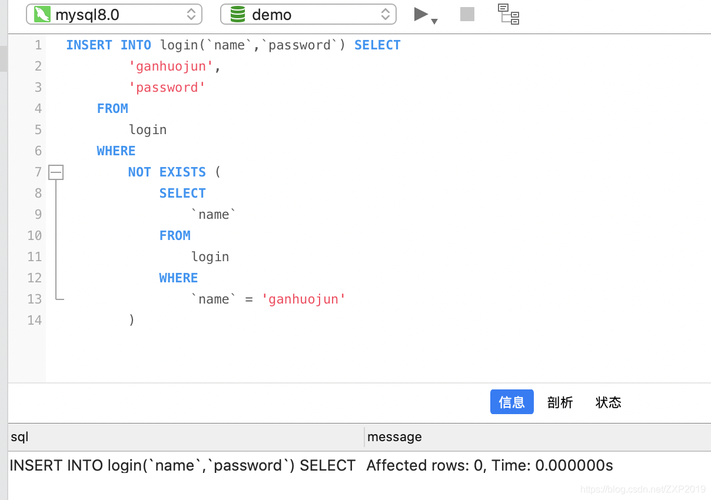
Task: Click login table name on line 11
Action: (210, 257)
